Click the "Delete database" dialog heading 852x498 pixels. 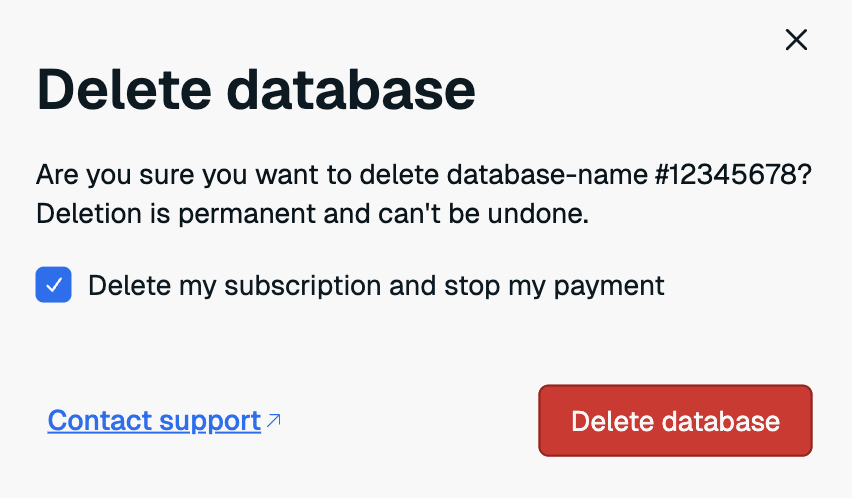coord(256,91)
